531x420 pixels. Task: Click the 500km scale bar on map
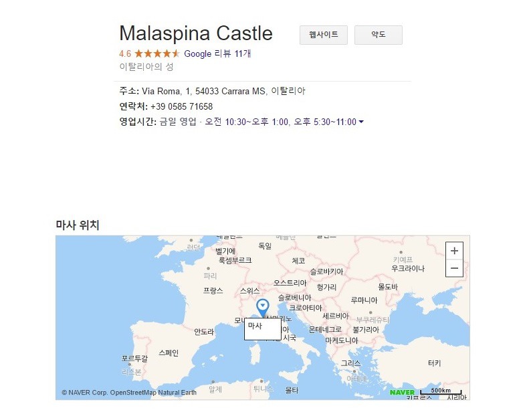click(440, 391)
